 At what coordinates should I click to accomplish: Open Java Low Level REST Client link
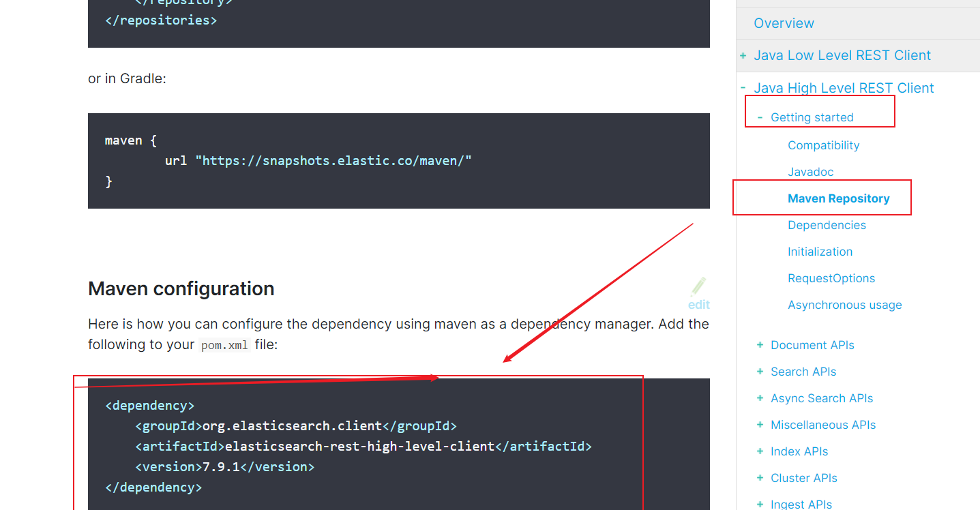click(x=842, y=55)
